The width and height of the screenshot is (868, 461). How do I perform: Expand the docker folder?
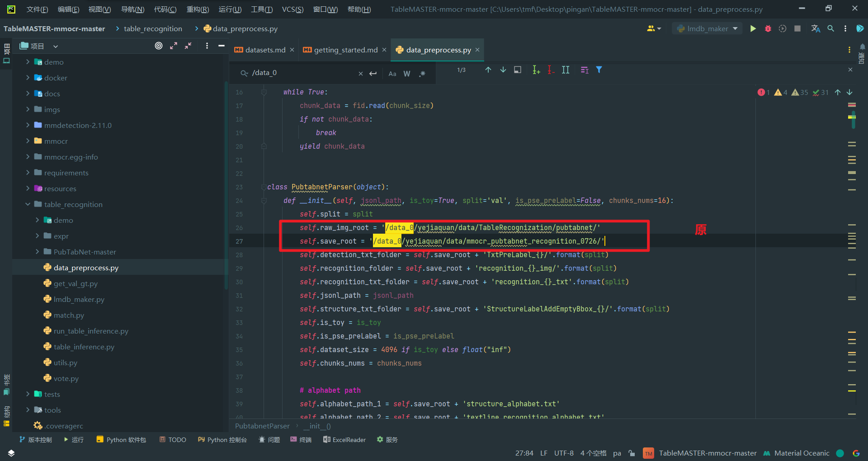pos(28,78)
